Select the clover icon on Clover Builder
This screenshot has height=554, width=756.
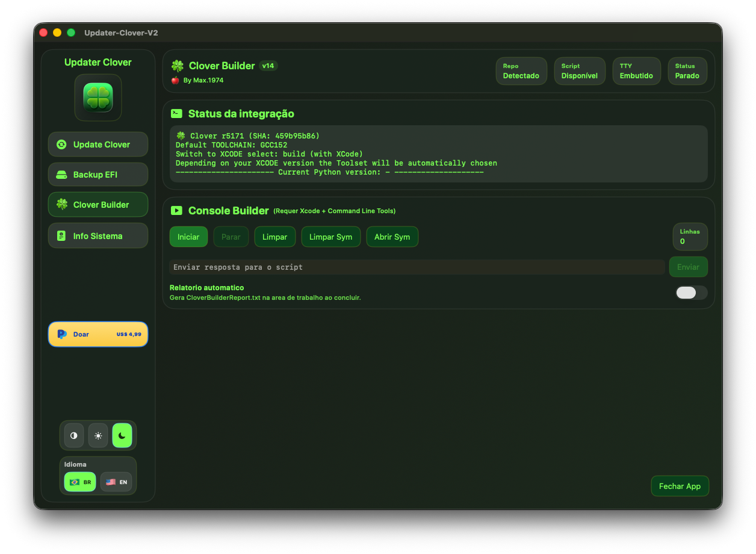(x=61, y=205)
